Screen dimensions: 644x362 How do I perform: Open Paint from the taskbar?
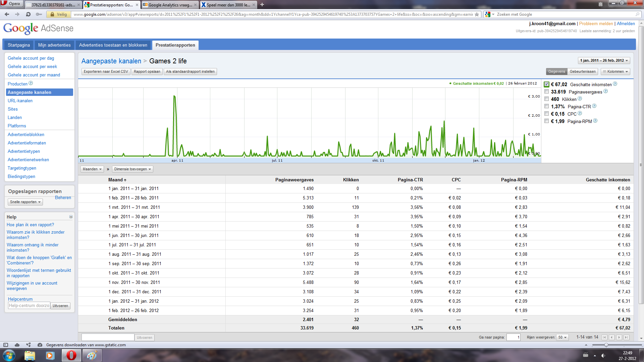click(92, 355)
